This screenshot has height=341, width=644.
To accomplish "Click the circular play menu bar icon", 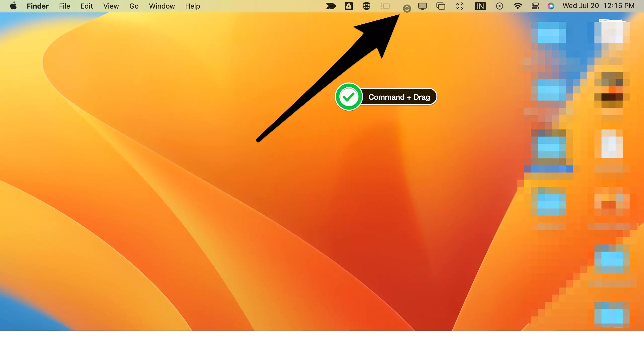I will tap(499, 6).
